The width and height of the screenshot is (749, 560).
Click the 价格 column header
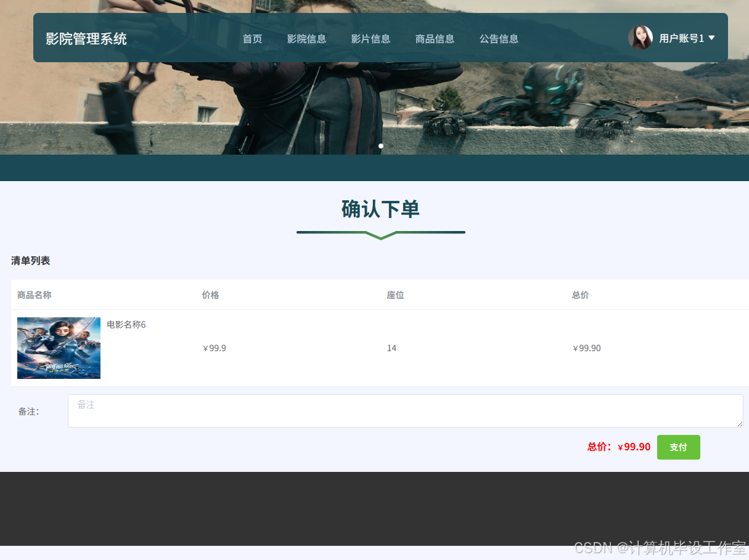point(211,295)
